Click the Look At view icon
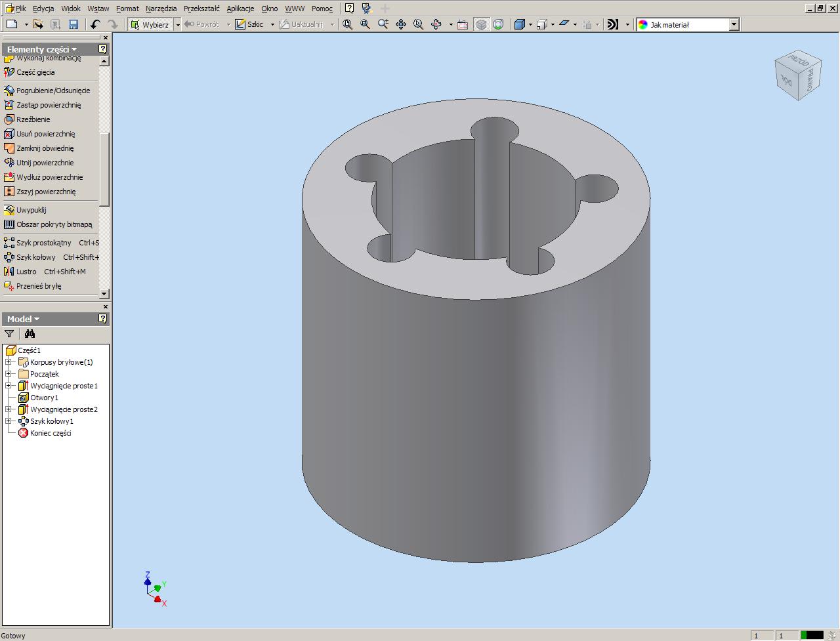 463,24
